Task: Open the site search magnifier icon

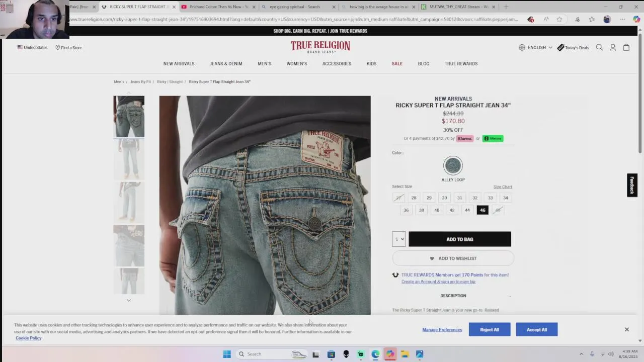Action: pos(599,47)
